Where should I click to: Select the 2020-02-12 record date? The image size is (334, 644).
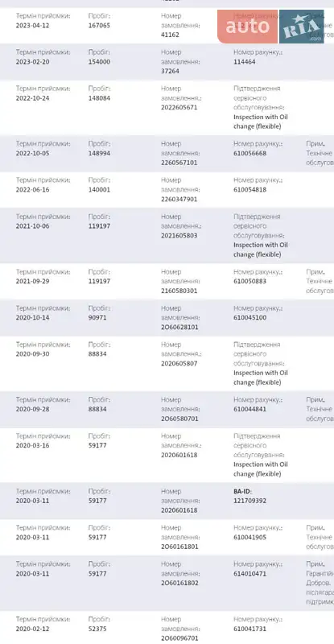[32, 629]
